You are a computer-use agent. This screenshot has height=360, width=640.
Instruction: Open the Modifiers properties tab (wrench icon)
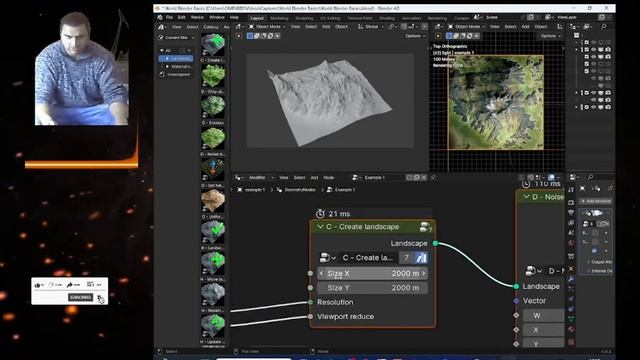pos(571,279)
